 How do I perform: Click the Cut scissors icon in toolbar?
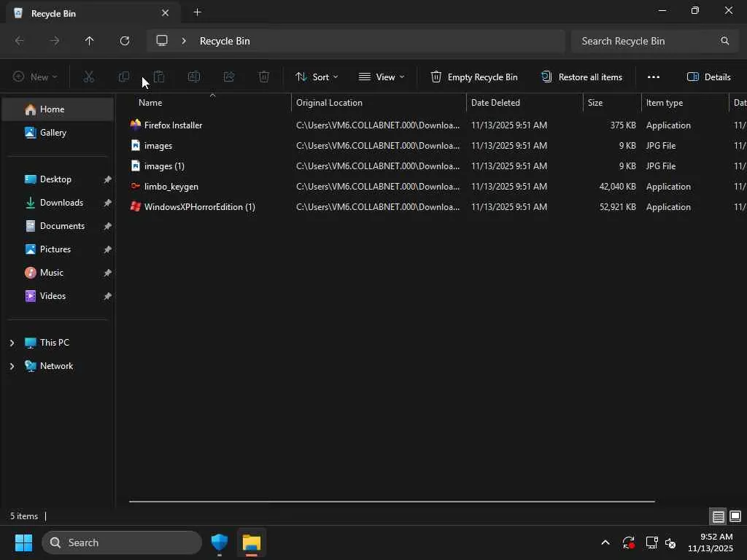click(88, 77)
